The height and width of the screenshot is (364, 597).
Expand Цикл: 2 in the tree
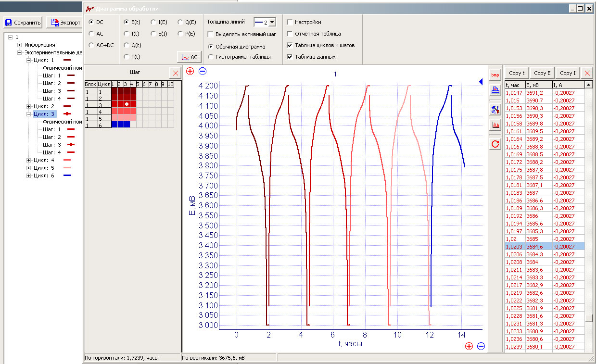[x=28, y=106]
